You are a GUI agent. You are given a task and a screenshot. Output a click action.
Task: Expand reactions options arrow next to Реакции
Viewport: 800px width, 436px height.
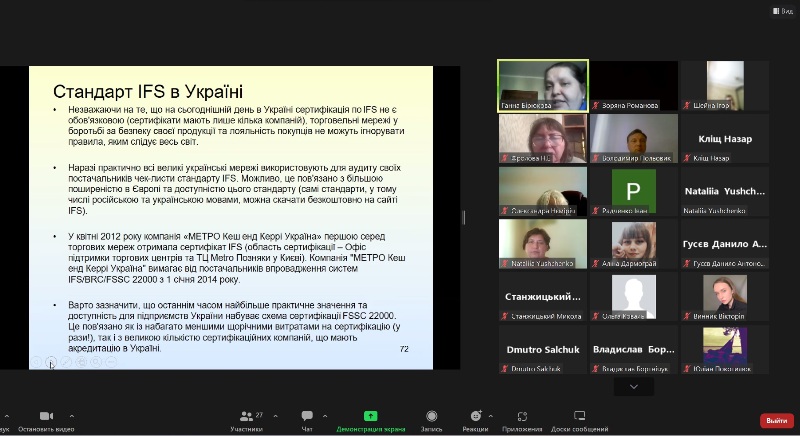click(x=490, y=416)
